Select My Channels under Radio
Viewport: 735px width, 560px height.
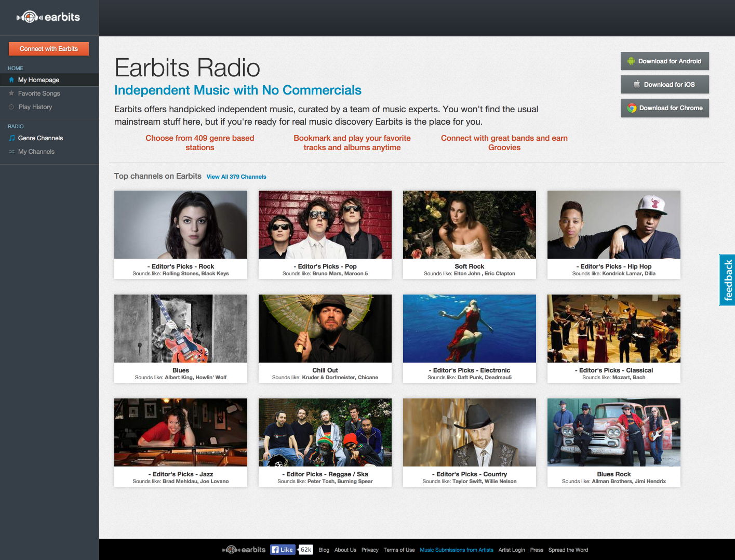pos(49,152)
